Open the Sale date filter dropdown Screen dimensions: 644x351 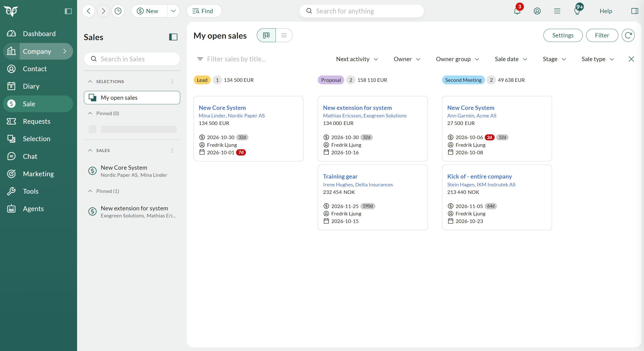pyautogui.click(x=511, y=59)
